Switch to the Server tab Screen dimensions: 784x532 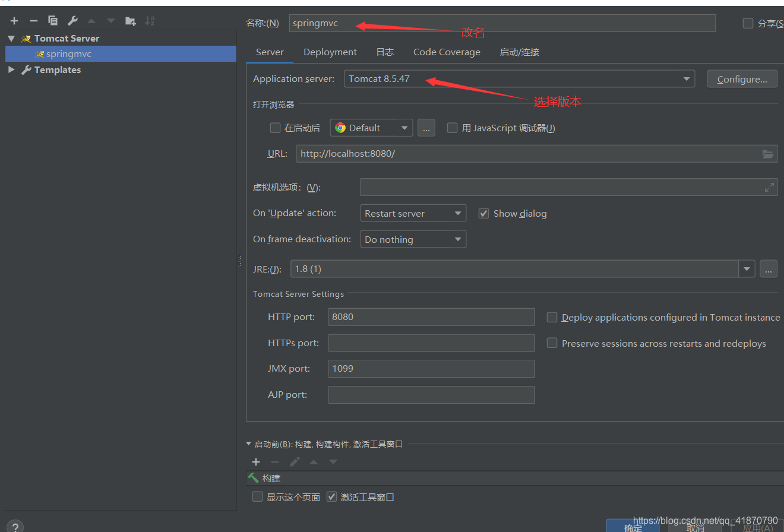[x=270, y=52]
